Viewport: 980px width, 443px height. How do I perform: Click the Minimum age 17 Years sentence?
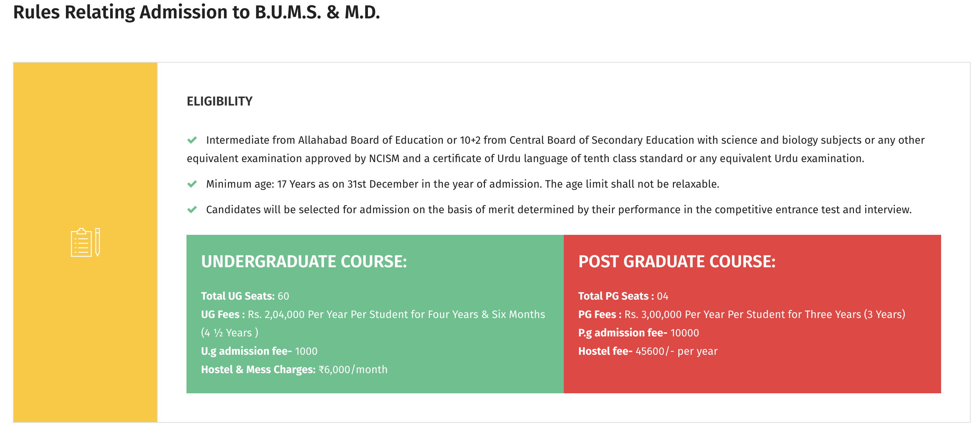pyautogui.click(x=462, y=184)
